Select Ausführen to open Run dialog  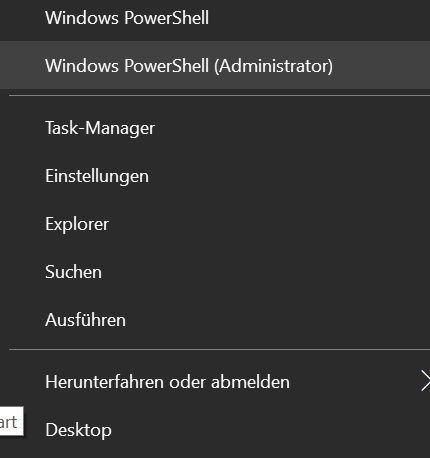pos(215,320)
